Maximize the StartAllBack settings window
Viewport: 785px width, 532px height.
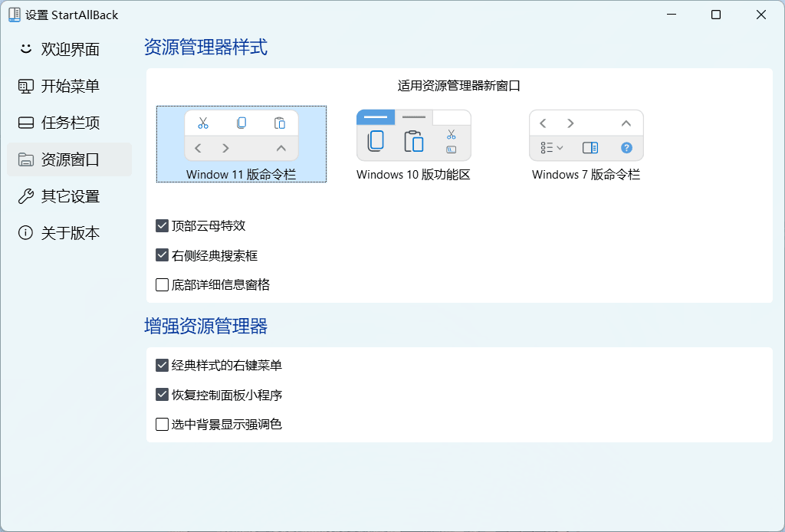click(x=716, y=15)
